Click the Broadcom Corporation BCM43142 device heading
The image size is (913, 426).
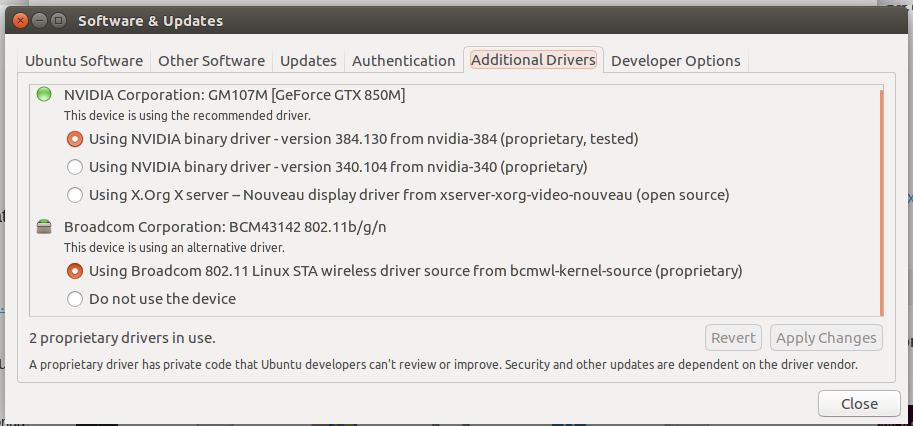tap(225, 227)
